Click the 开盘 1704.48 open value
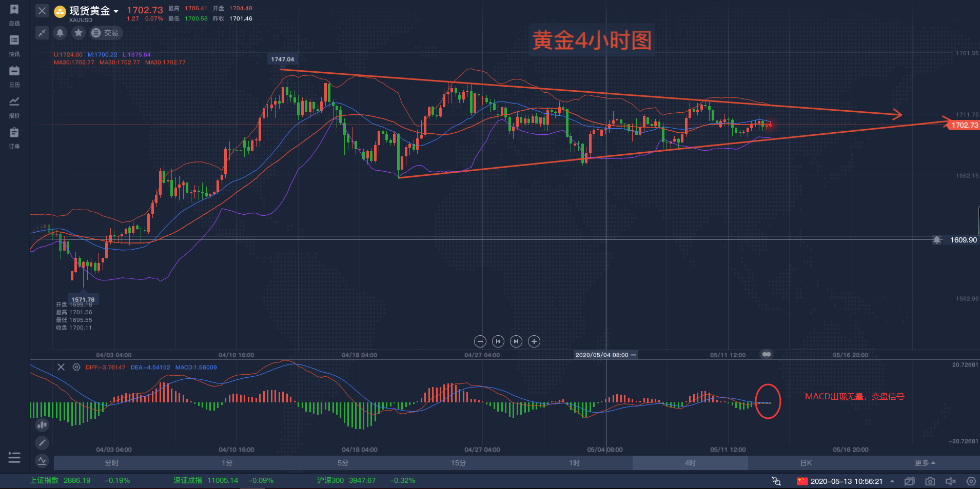This screenshot has width=980, height=489. (x=232, y=8)
